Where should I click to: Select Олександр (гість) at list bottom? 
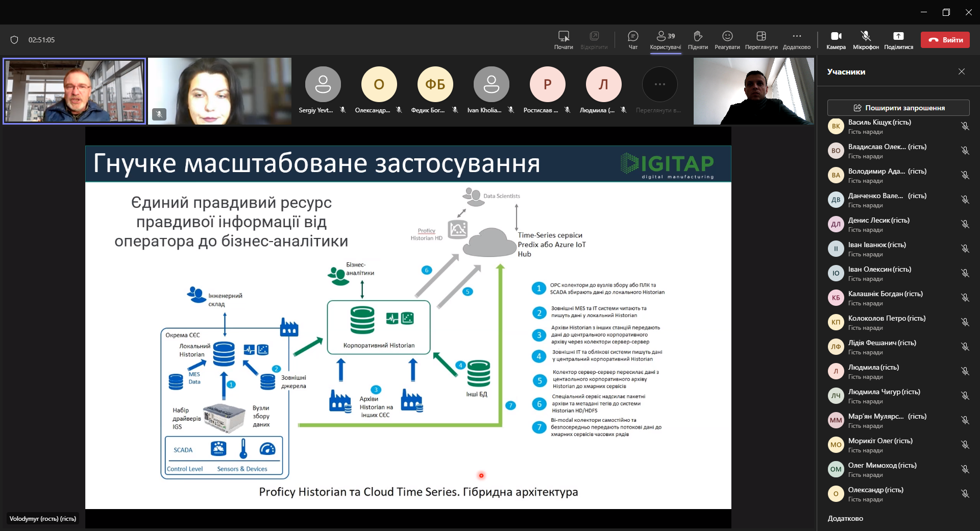click(898, 494)
